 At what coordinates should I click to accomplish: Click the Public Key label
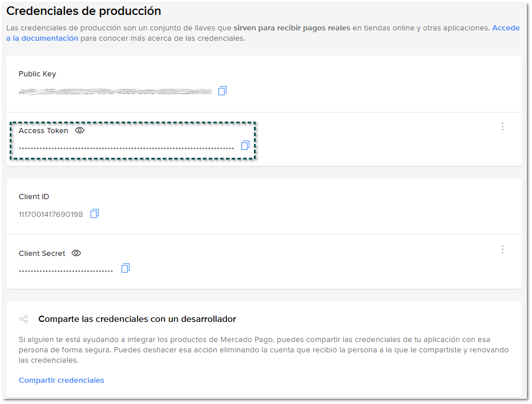click(x=37, y=74)
